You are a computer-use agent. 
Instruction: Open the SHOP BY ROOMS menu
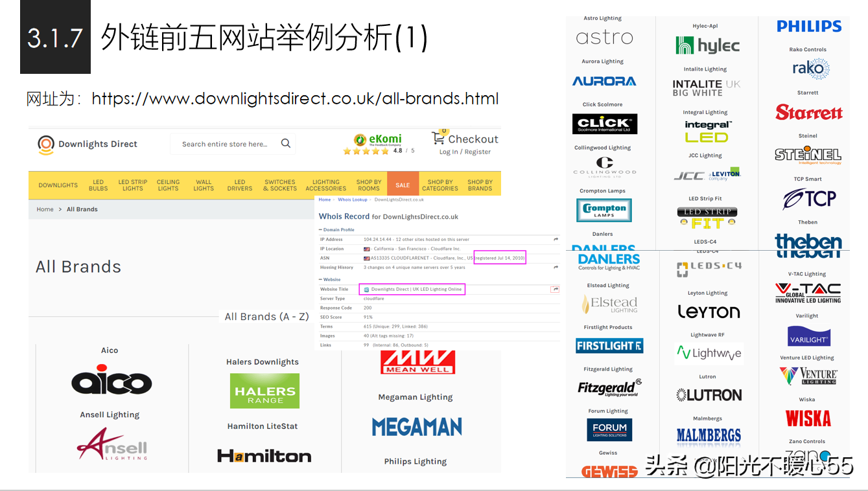369,185
